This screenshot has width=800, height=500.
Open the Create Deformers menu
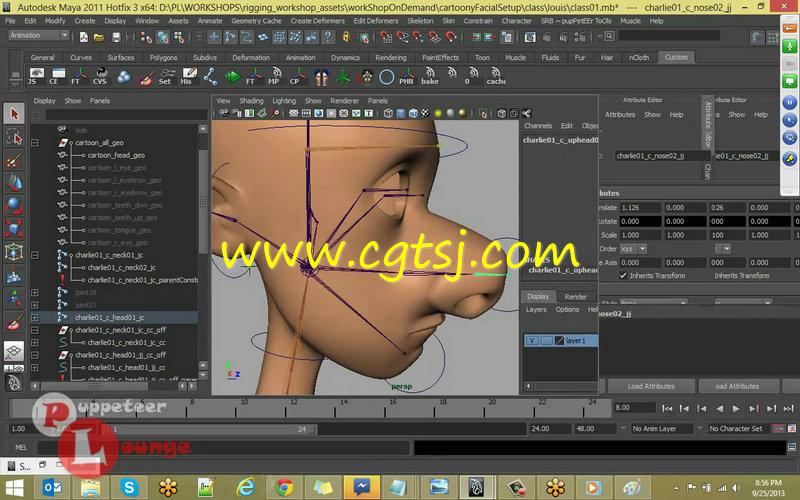(x=317, y=21)
